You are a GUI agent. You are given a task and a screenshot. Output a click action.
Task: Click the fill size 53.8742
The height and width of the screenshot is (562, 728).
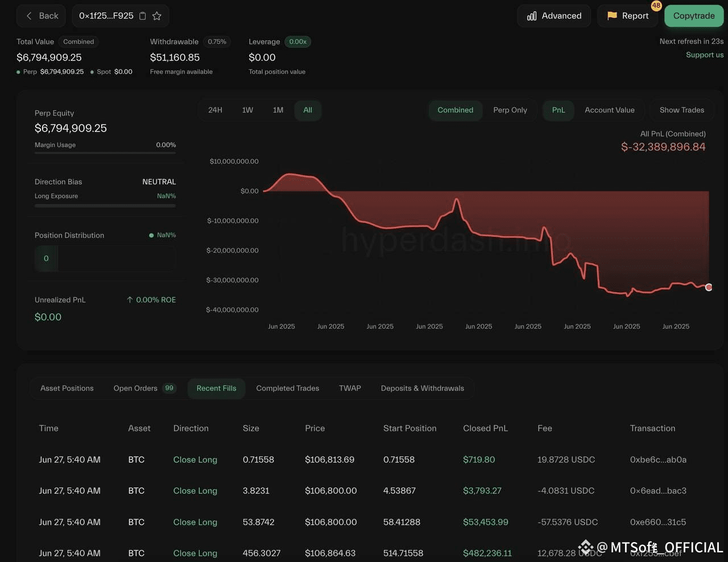259,522
